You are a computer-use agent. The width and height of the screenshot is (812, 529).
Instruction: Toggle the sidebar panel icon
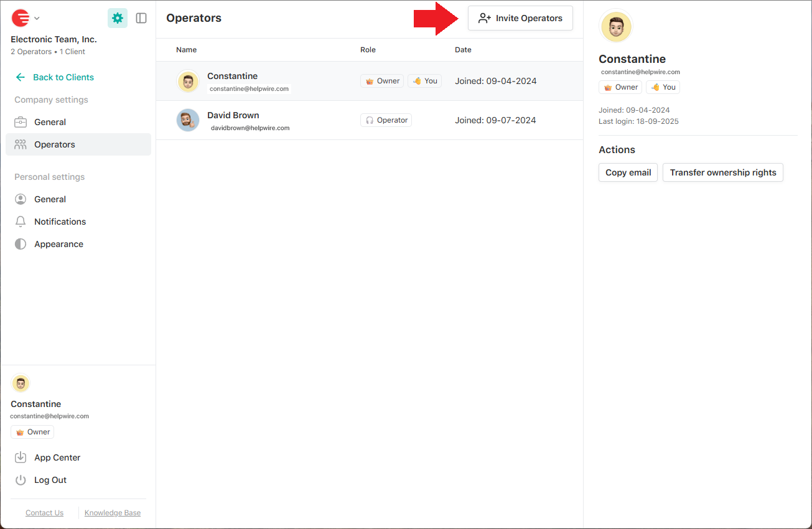141,18
